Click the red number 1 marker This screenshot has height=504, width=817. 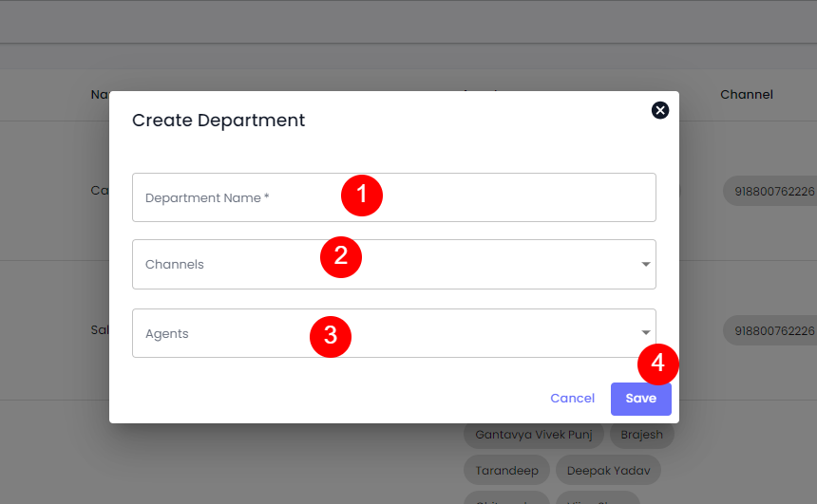tap(362, 195)
